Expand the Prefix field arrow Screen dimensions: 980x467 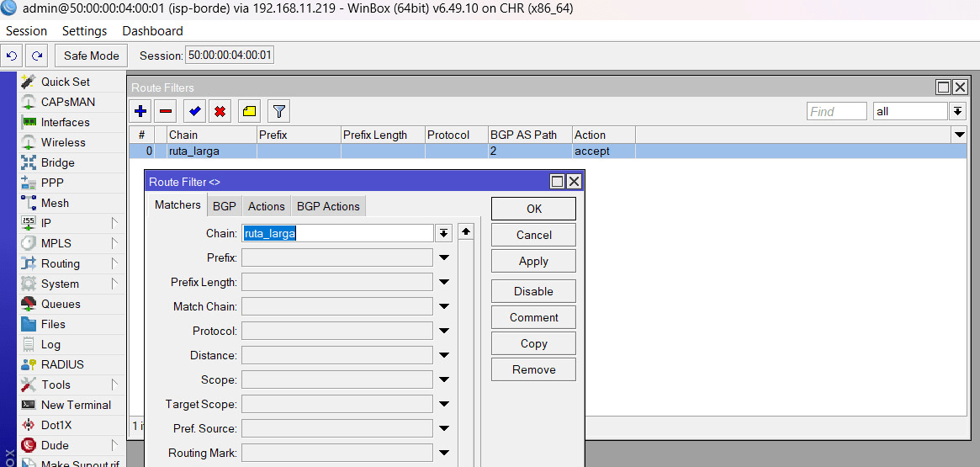tap(444, 257)
